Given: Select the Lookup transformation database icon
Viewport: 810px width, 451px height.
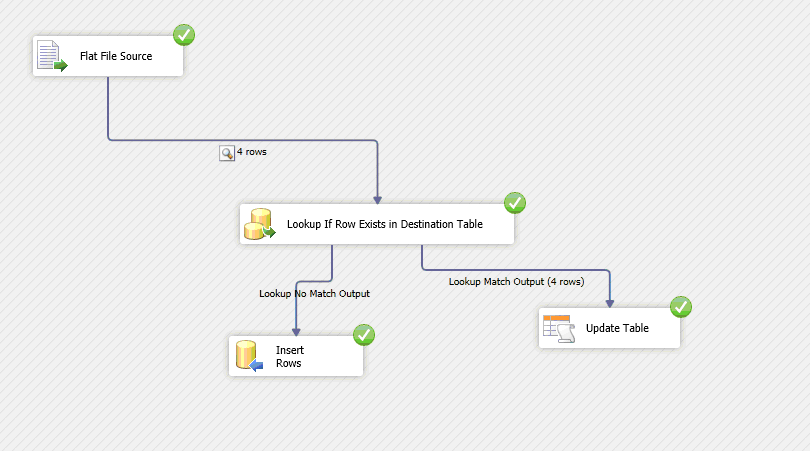Looking at the screenshot, I should tap(260, 224).
